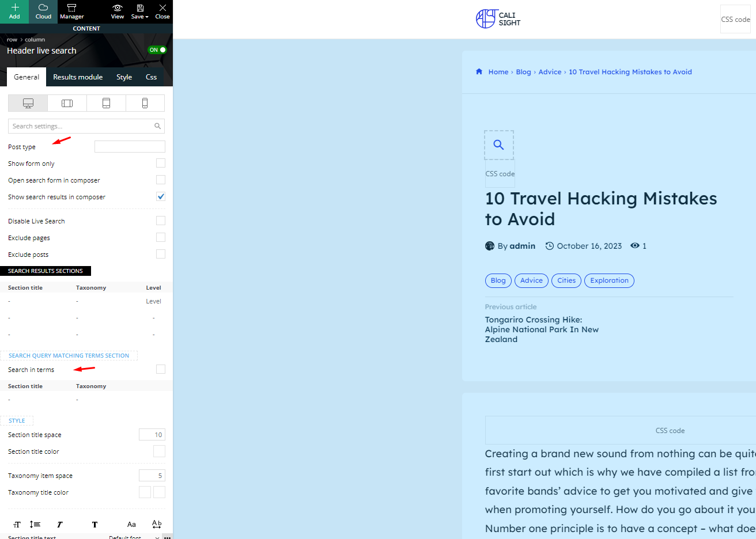Pick the first Taxonomy title color swatch
756x539 pixels.
click(145, 492)
